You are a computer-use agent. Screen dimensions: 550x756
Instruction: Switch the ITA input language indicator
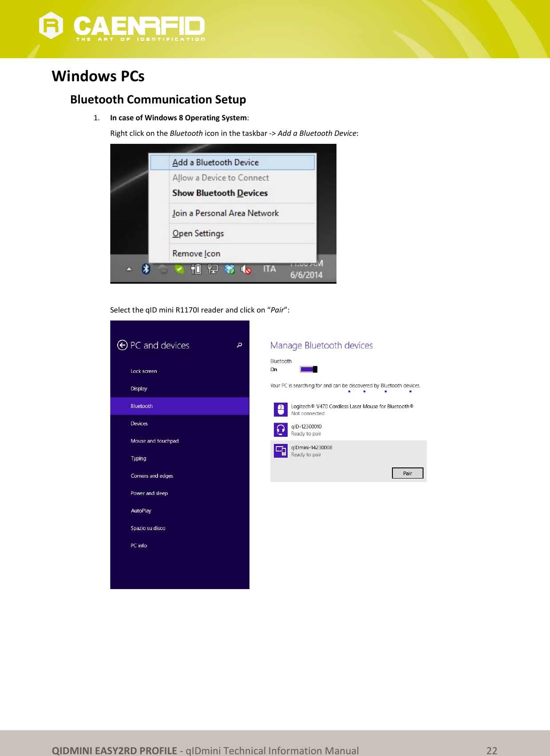coord(269,269)
